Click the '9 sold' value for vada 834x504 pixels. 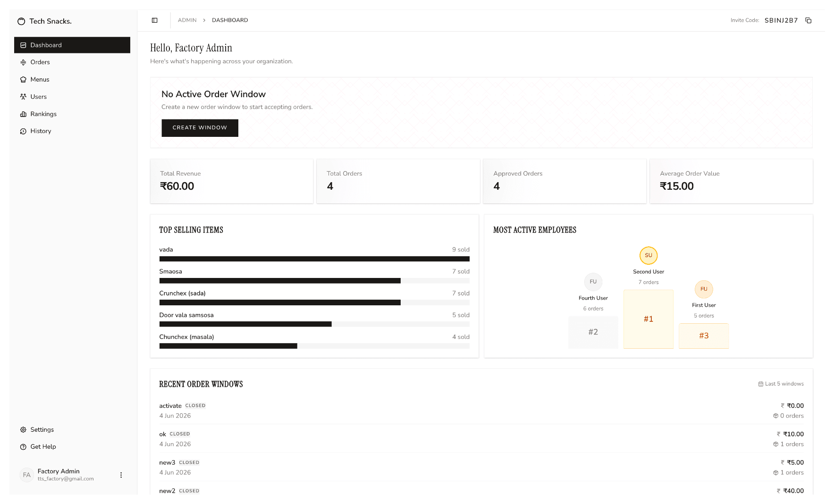461,250
